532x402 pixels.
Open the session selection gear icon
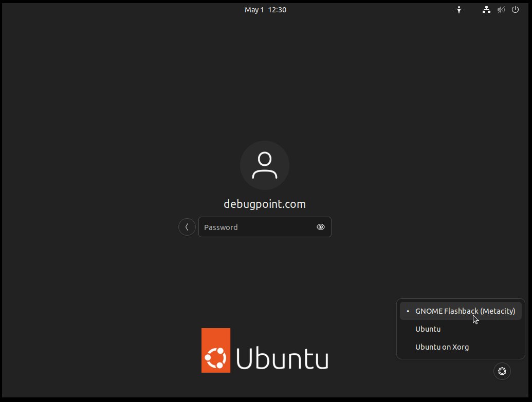pos(502,371)
